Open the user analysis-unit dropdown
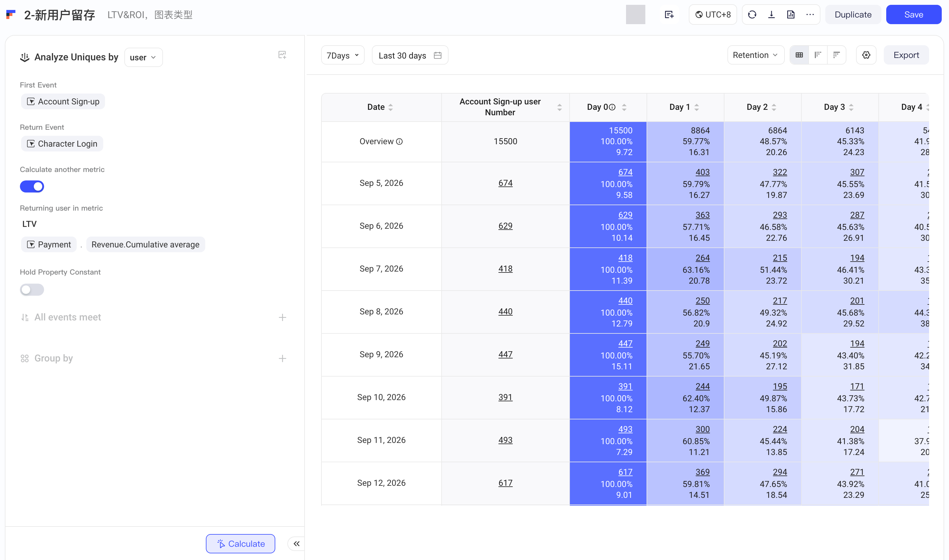949x560 pixels. 143,57
